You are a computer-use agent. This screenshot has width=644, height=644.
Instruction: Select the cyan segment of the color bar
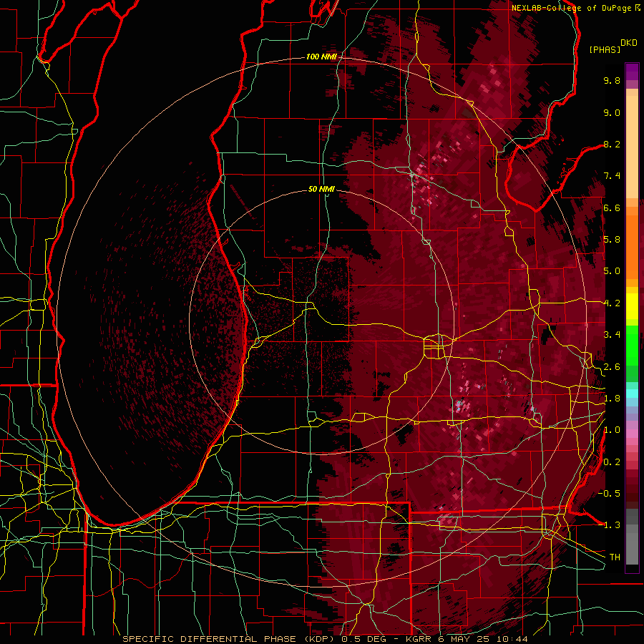click(x=632, y=394)
